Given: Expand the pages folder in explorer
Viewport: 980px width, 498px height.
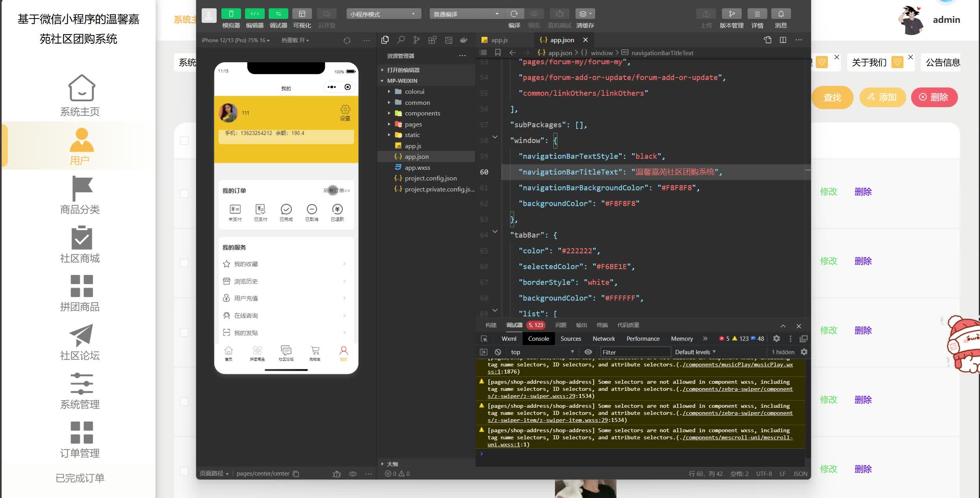Looking at the screenshot, I should pyautogui.click(x=413, y=124).
